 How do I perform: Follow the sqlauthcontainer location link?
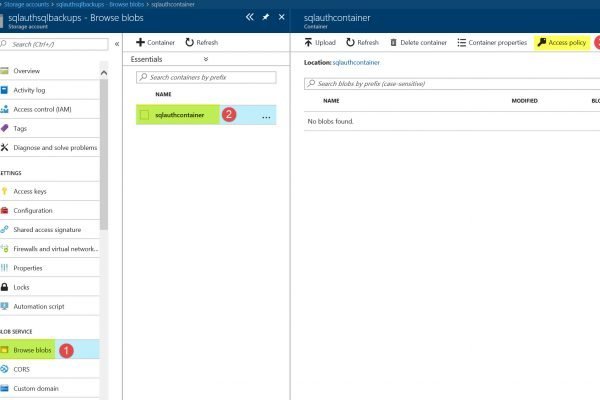click(357, 62)
